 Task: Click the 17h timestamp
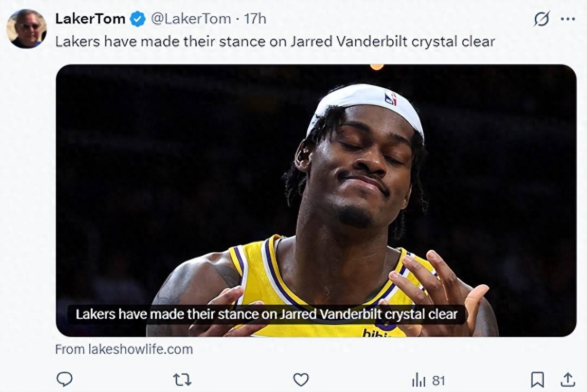[255, 19]
